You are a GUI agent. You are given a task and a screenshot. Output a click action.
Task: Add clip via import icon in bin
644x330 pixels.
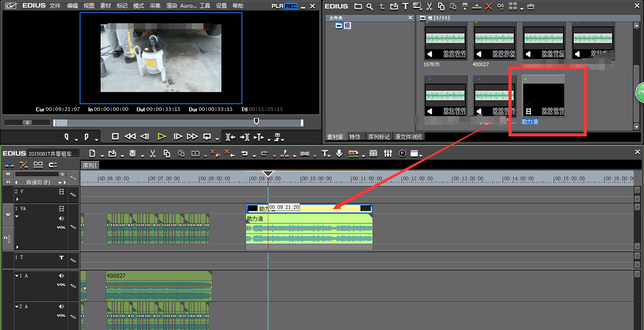pos(394,6)
